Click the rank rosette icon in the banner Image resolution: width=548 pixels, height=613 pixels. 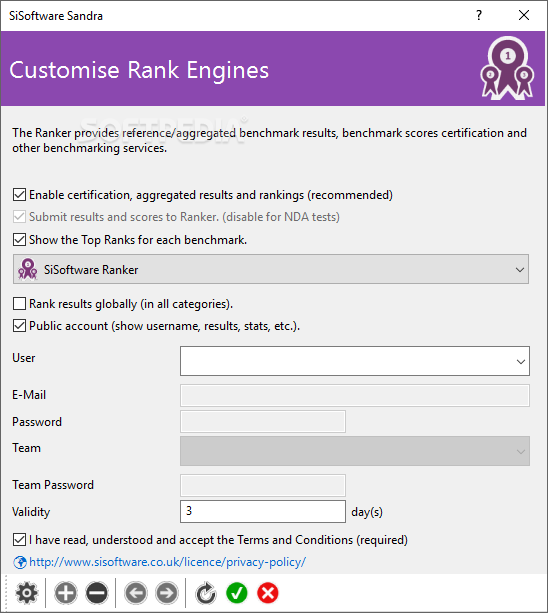507,68
